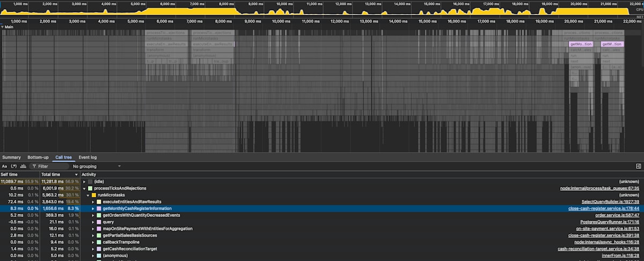Select the runMicrotasks activity name
Screen dimensions: 644x261
pos(111,195)
